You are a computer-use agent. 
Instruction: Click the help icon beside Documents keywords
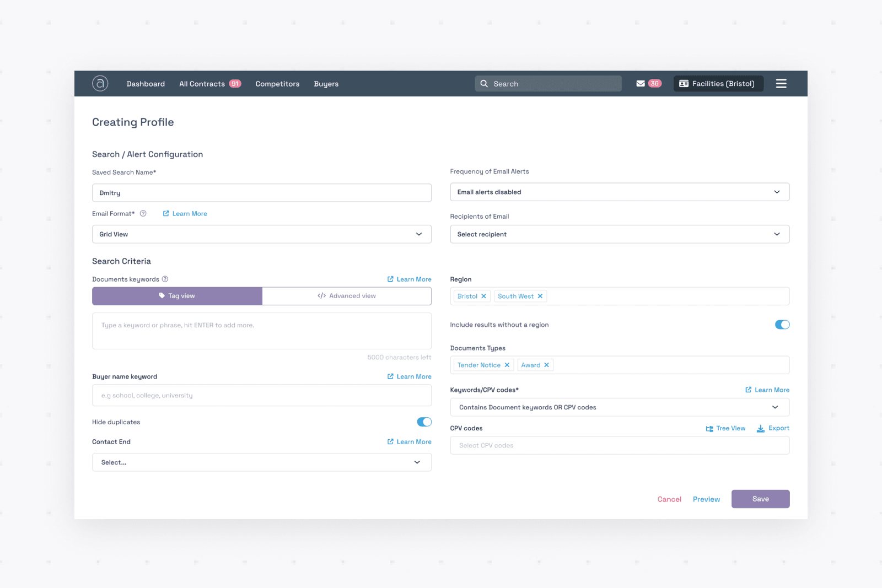[x=165, y=279]
